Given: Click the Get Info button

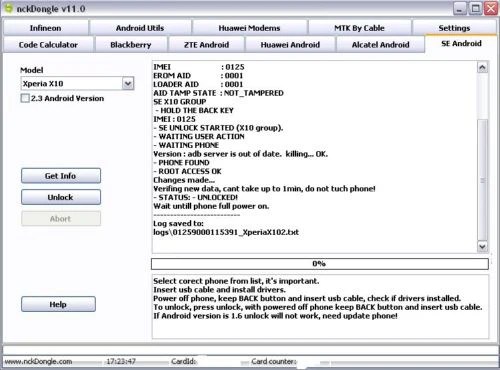Looking at the screenshot, I should [x=61, y=176].
